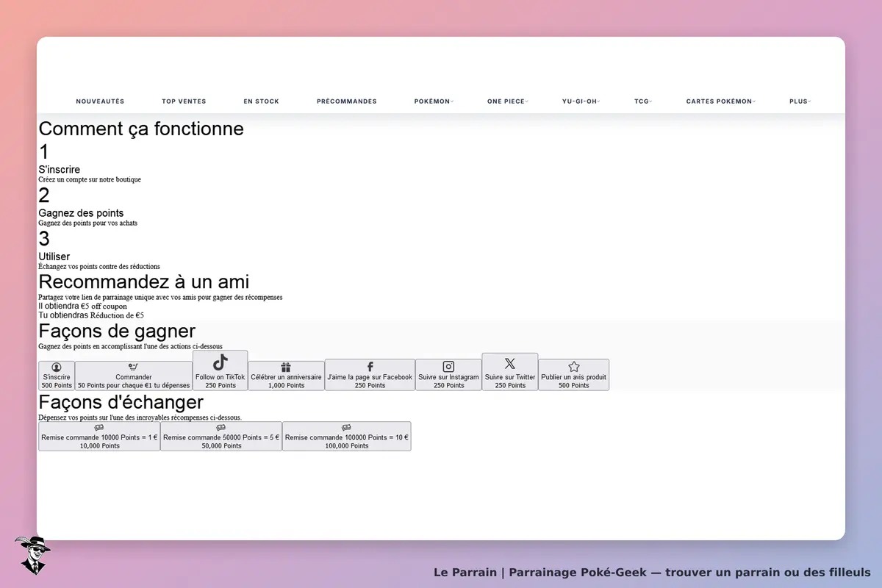
Task: Expand the TCG menu chevron
Action: (650, 101)
